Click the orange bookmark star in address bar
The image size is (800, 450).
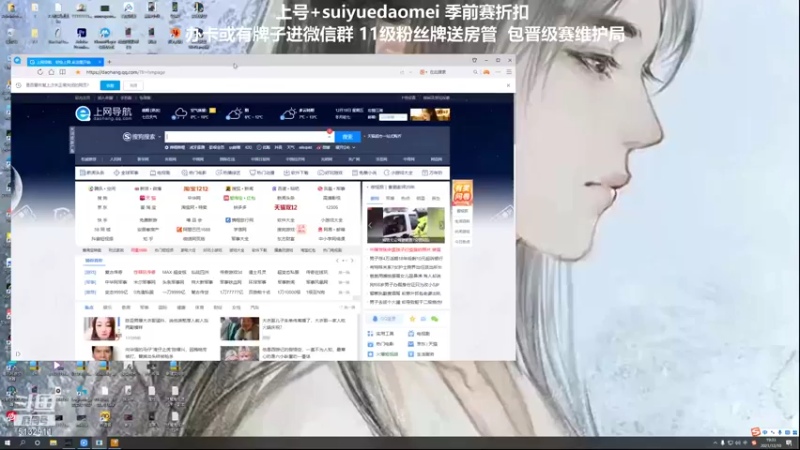78,72
